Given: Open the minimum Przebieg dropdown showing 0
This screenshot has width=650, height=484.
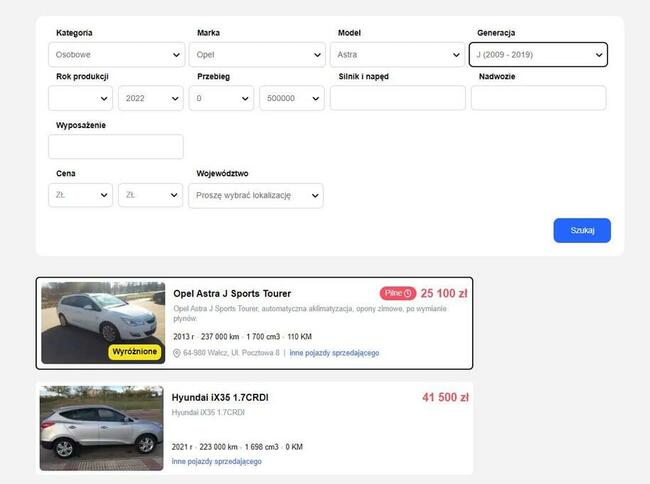Looking at the screenshot, I should point(221,98).
